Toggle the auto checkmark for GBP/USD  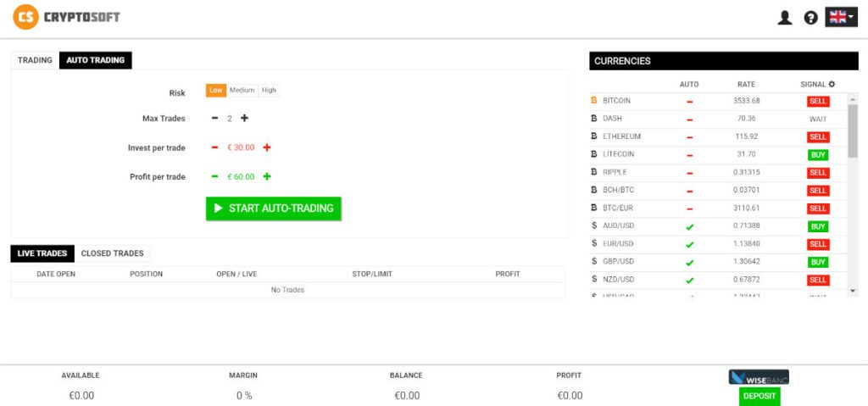(689, 262)
